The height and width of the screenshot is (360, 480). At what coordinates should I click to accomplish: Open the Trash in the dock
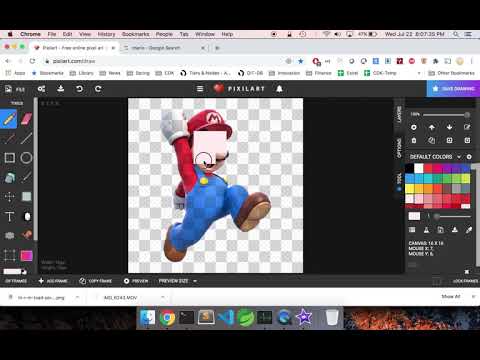pos(332,318)
